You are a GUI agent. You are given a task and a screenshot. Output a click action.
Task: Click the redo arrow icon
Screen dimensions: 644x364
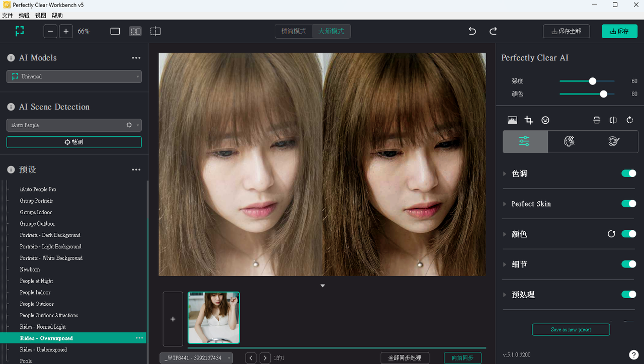tap(493, 31)
